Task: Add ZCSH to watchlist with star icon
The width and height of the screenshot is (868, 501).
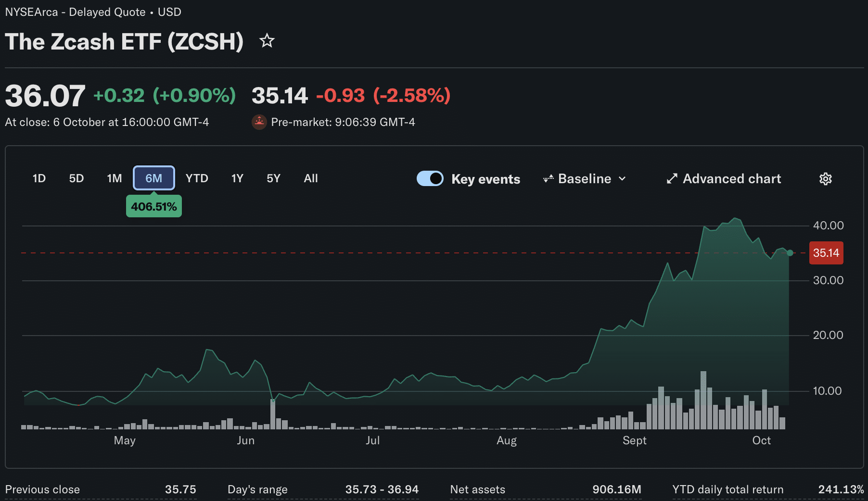Action: coord(267,41)
